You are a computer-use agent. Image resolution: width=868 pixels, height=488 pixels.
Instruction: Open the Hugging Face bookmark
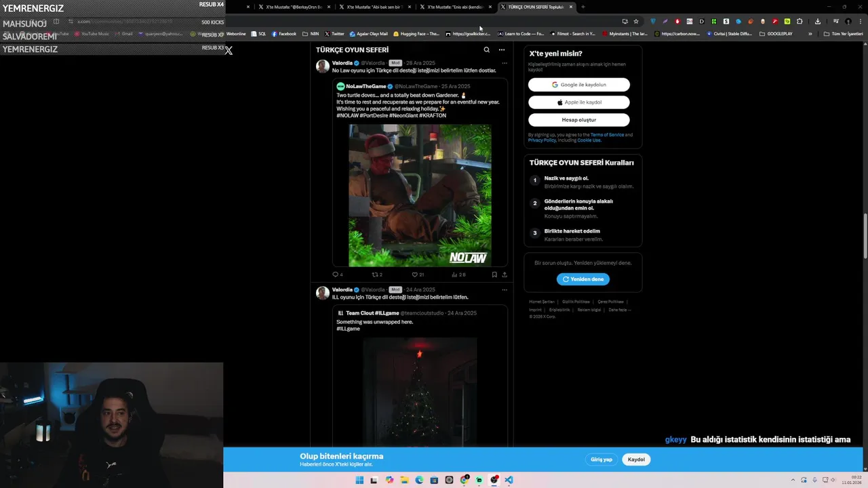[x=417, y=33]
